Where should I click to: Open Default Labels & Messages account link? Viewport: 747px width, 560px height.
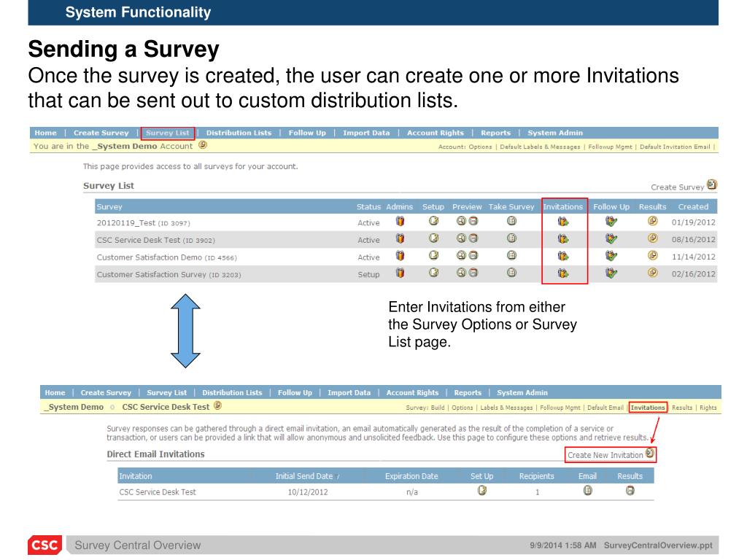[x=540, y=147]
